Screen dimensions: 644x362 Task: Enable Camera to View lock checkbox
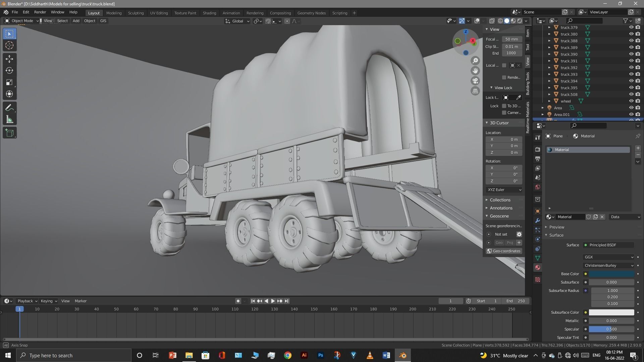coord(504,113)
